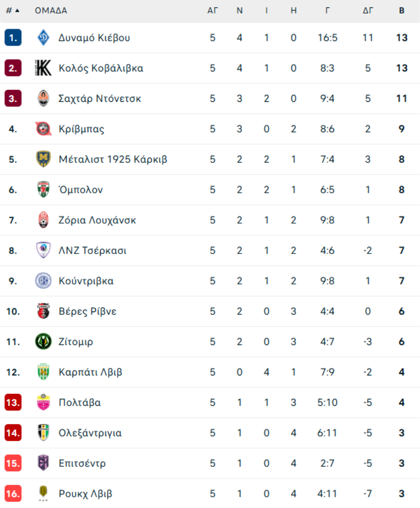Screen dimensions: 420x508
Task: Click the Dynamo Kyiv club logo
Action: point(43,37)
